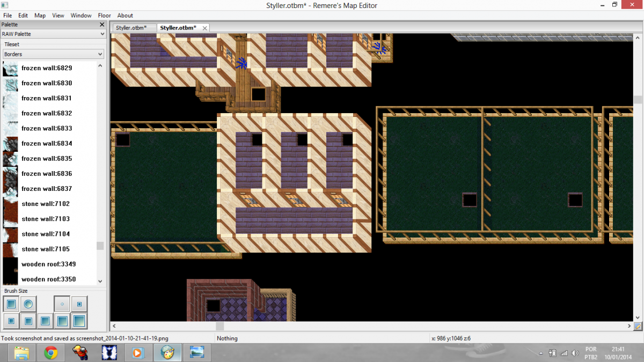Open the File menu

pos(8,16)
